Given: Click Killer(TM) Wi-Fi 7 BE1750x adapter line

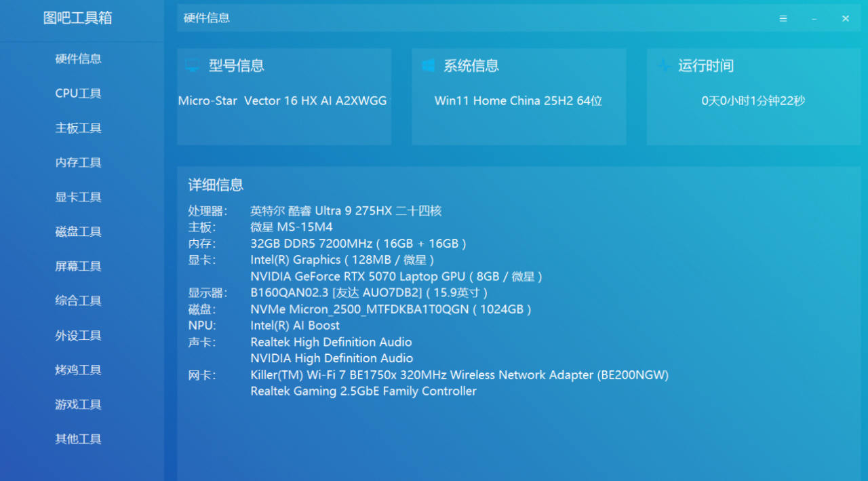Looking at the screenshot, I should [x=459, y=375].
